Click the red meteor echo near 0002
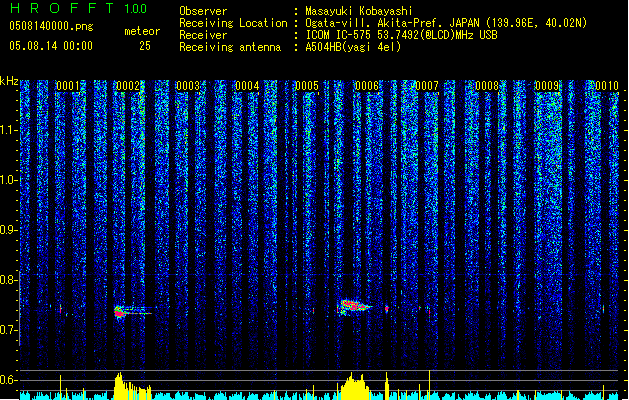 click(x=119, y=312)
